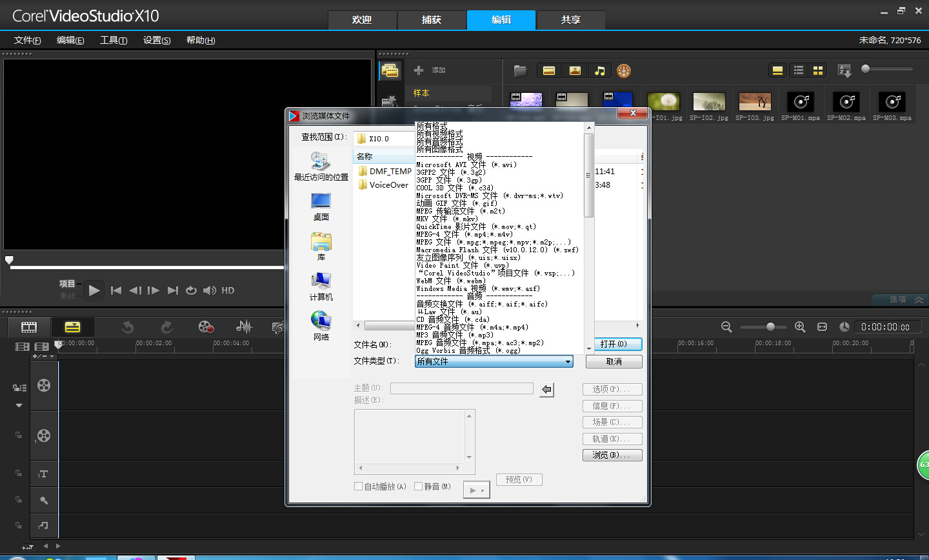Screen dimensions: 929x560
Task: Click the Import Media Files folder icon
Action: click(x=520, y=70)
